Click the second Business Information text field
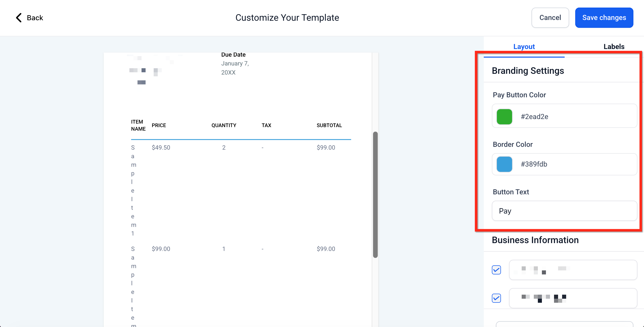The height and width of the screenshot is (327, 644). coord(573,298)
